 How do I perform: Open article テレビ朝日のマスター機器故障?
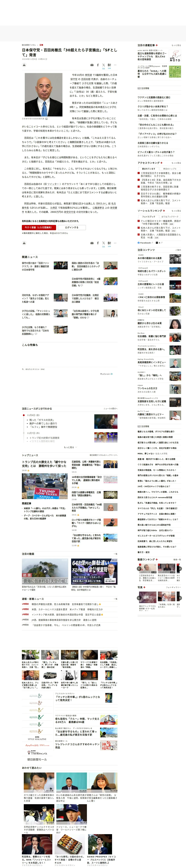click(x=161, y=222)
